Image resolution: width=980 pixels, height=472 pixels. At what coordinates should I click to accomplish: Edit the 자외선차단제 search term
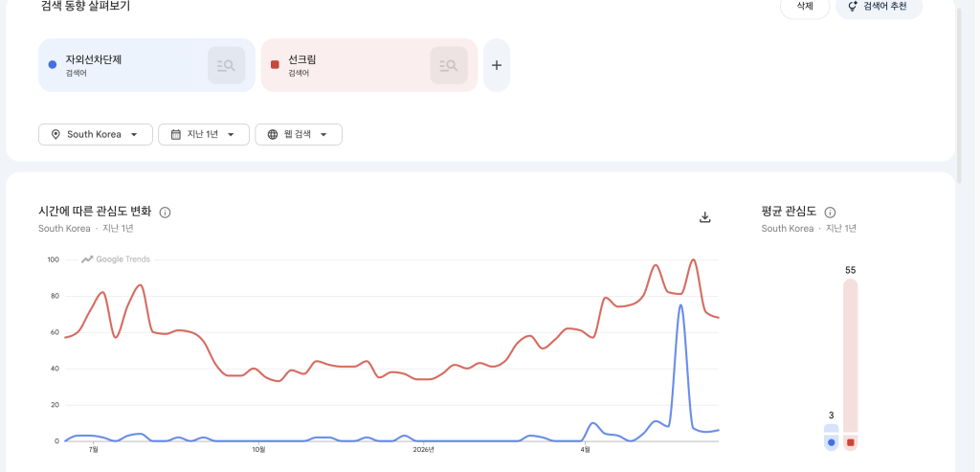pyautogui.click(x=93, y=60)
